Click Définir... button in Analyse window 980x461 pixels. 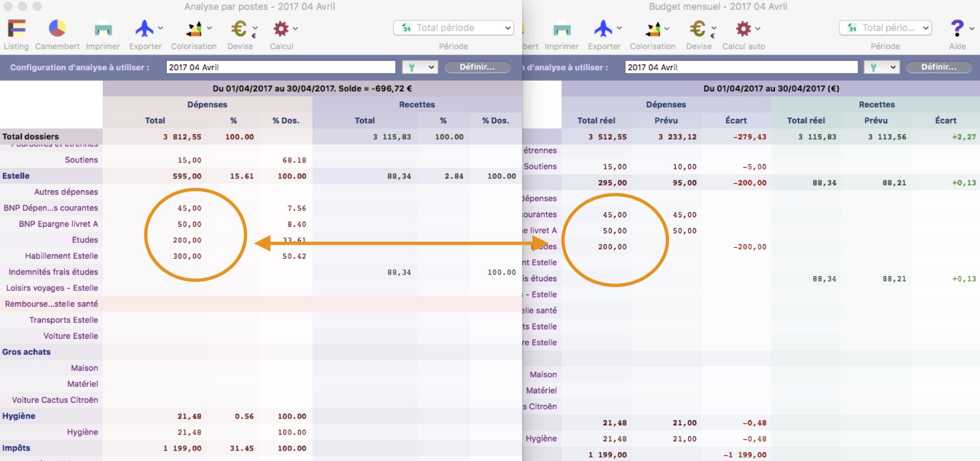coord(477,67)
